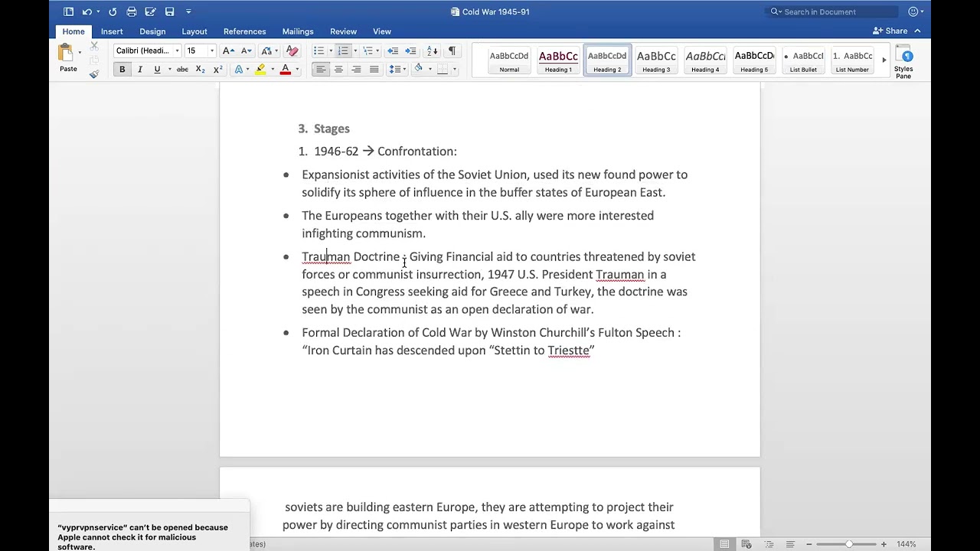Save the document with the floppy disk icon
The width and height of the screenshot is (980, 551).
pyautogui.click(x=169, y=11)
